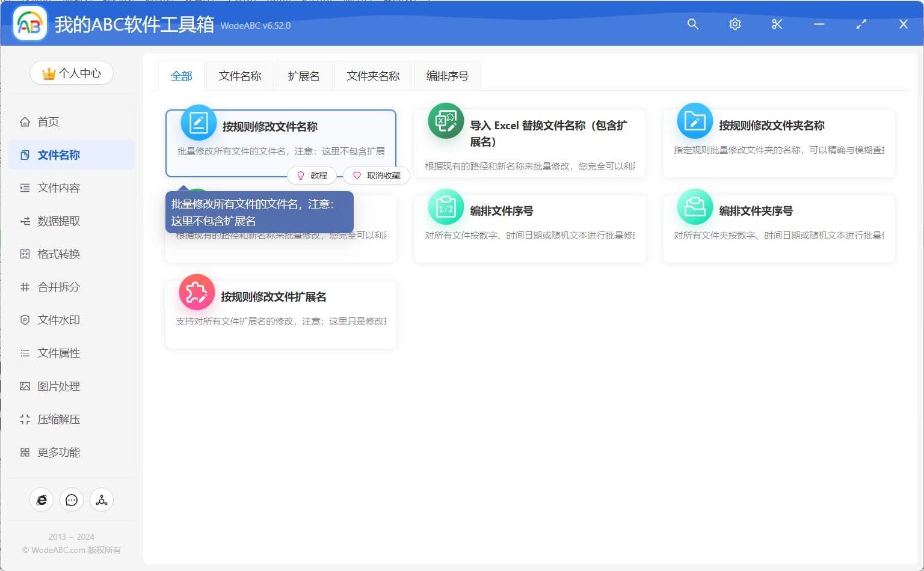
Task: Click the browser icon in sidebar footer
Action: [x=42, y=500]
